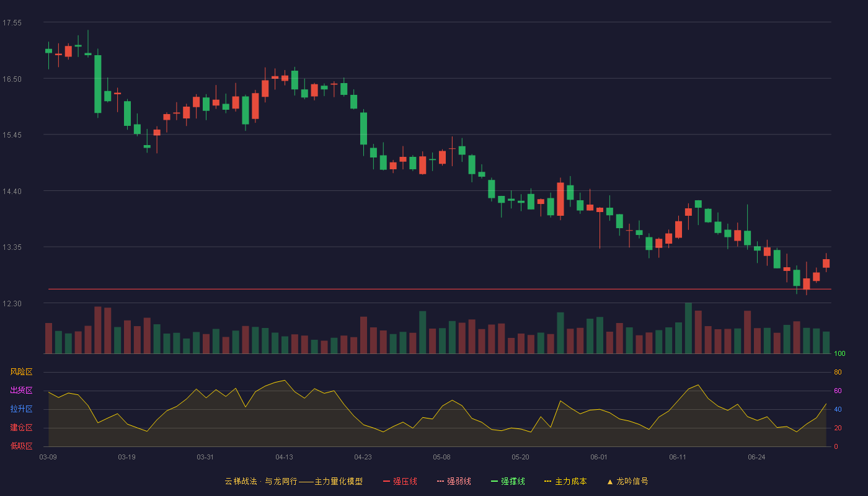
Task: Select the last red candlestick on the chart
Action: pyautogui.click(x=826, y=263)
